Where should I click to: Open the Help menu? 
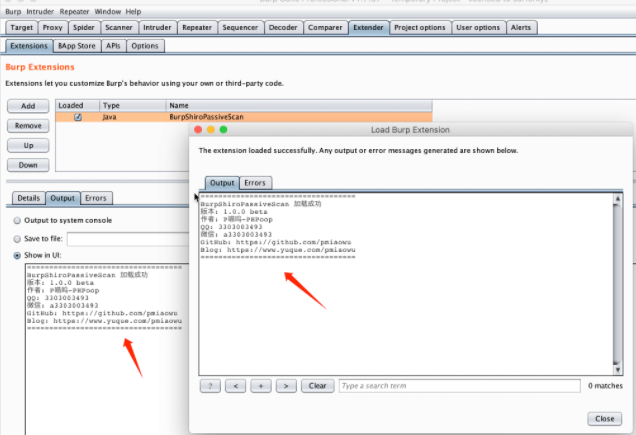click(x=133, y=11)
